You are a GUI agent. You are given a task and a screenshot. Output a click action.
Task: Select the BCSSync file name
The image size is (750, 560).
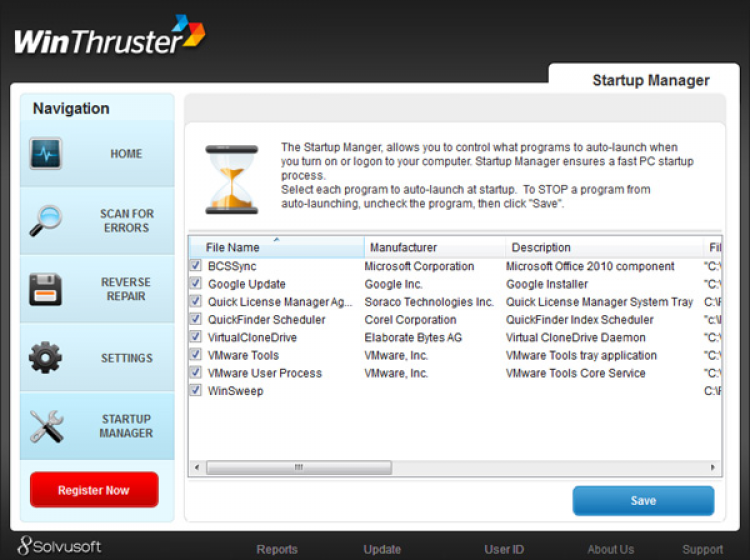point(232,266)
